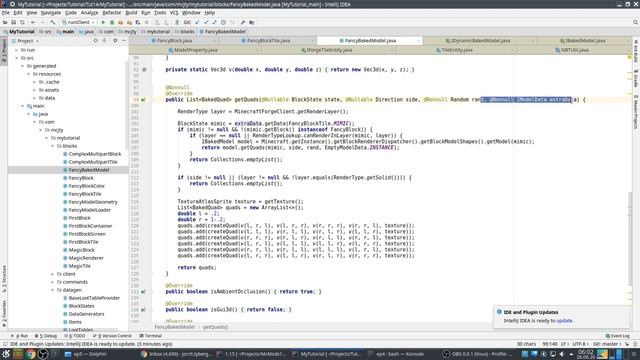The height and width of the screenshot is (360, 640).
Task: Click the Git commit checkmark icon
Action: click(x=206, y=22)
